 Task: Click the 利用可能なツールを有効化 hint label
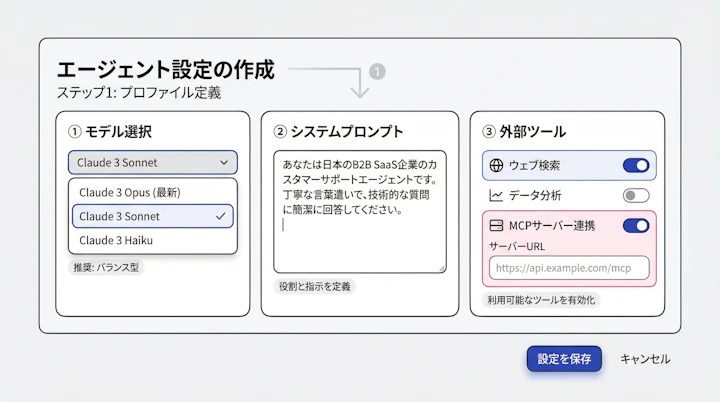pos(541,300)
